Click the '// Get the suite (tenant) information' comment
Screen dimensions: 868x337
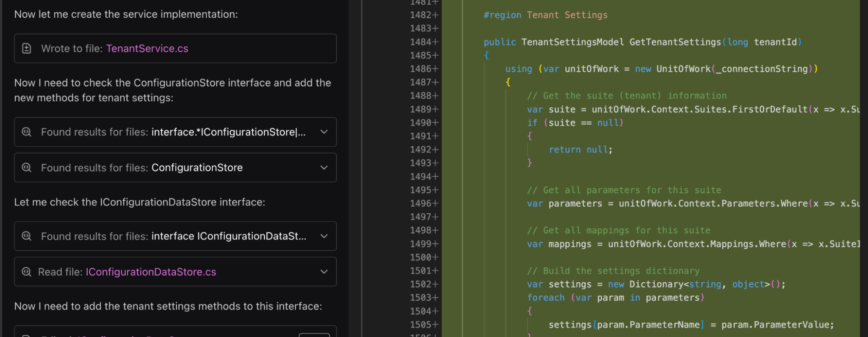[627, 96]
